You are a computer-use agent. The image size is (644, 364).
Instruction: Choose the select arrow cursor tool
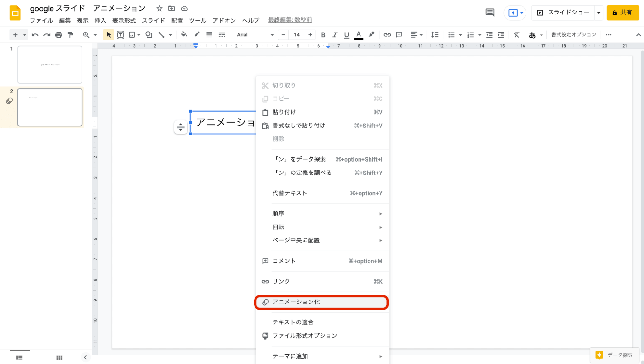click(x=109, y=35)
